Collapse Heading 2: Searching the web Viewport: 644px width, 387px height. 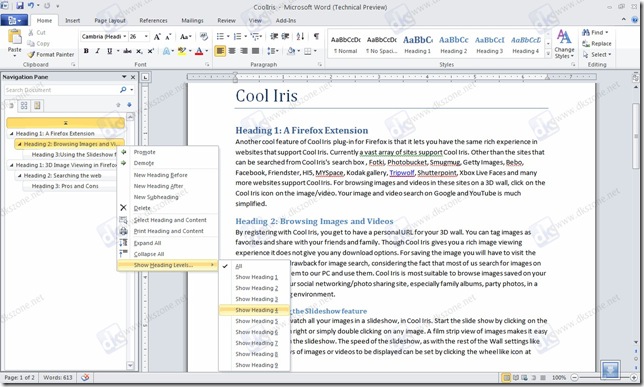19,176
